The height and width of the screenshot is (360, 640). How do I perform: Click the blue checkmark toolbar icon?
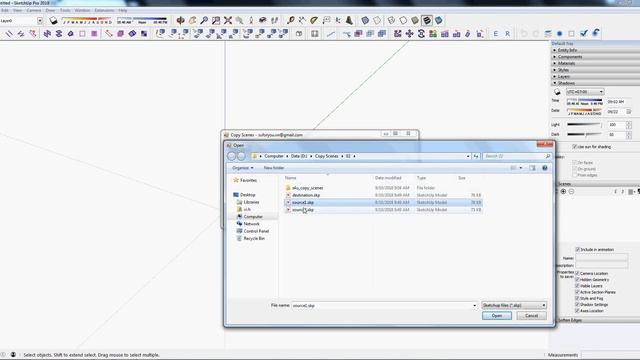[584, 33]
